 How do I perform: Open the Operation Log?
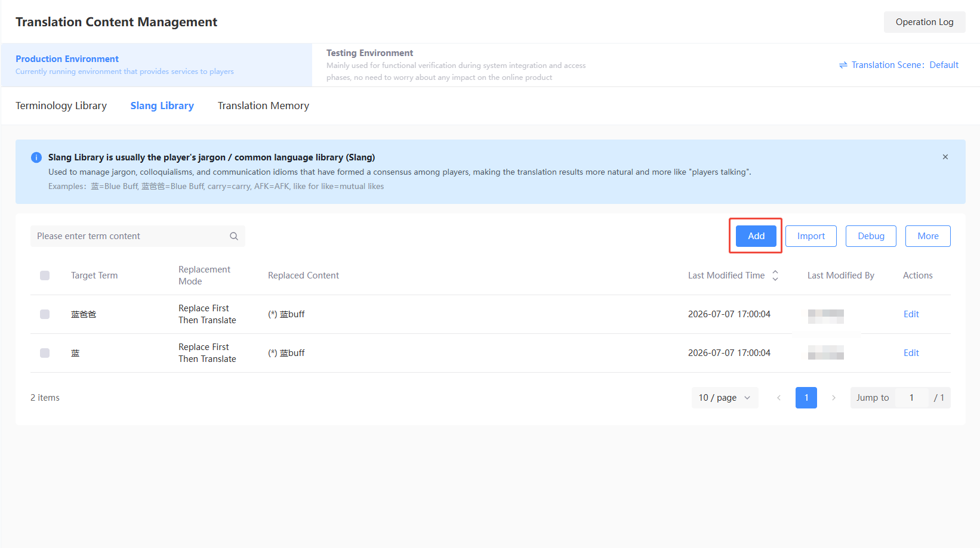coord(924,22)
